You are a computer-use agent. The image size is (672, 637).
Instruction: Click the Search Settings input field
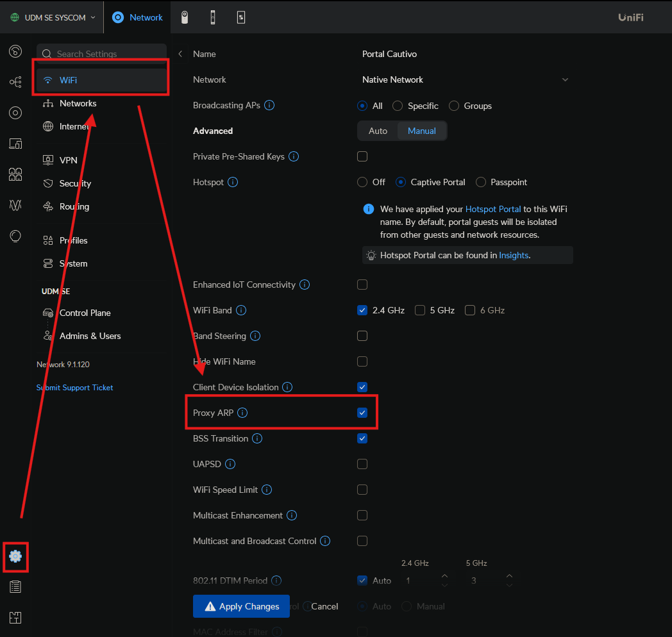coord(101,54)
